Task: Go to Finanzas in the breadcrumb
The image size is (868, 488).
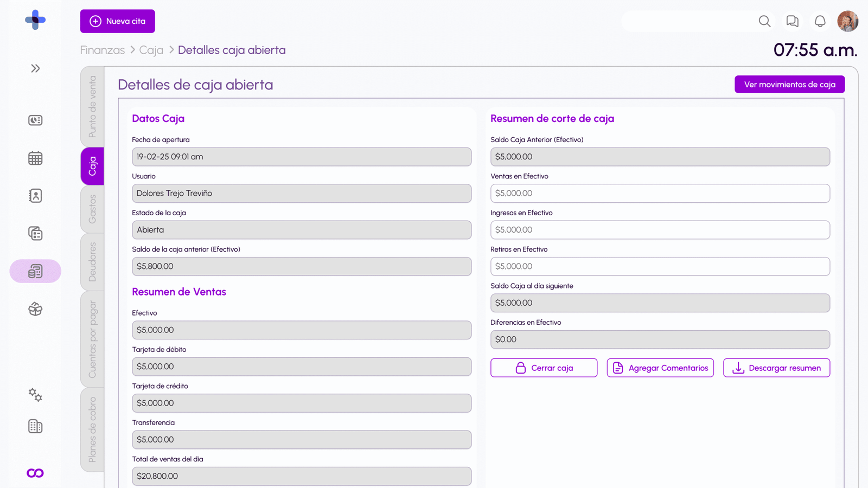Action: [x=103, y=50]
